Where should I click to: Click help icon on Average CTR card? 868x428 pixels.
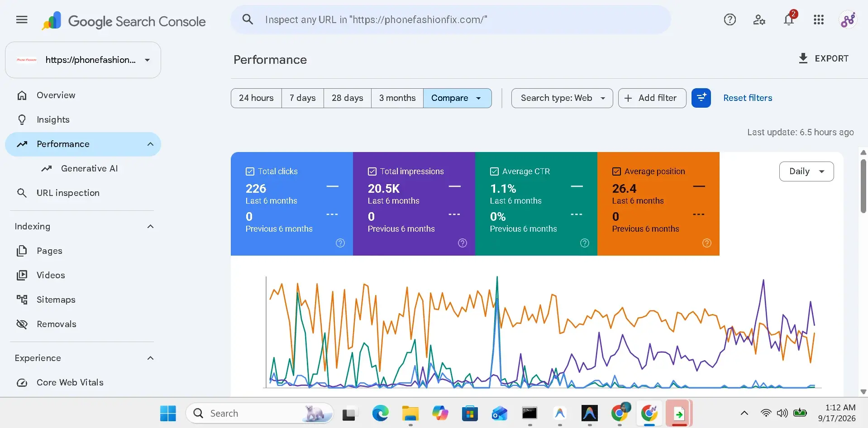click(585, 243)
